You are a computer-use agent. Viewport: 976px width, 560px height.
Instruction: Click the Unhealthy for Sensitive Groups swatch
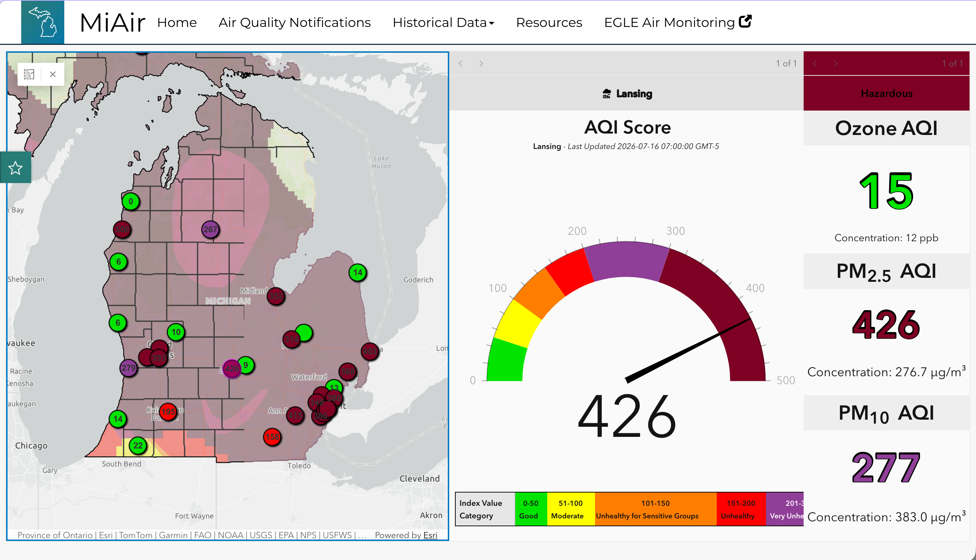[656, 509]
